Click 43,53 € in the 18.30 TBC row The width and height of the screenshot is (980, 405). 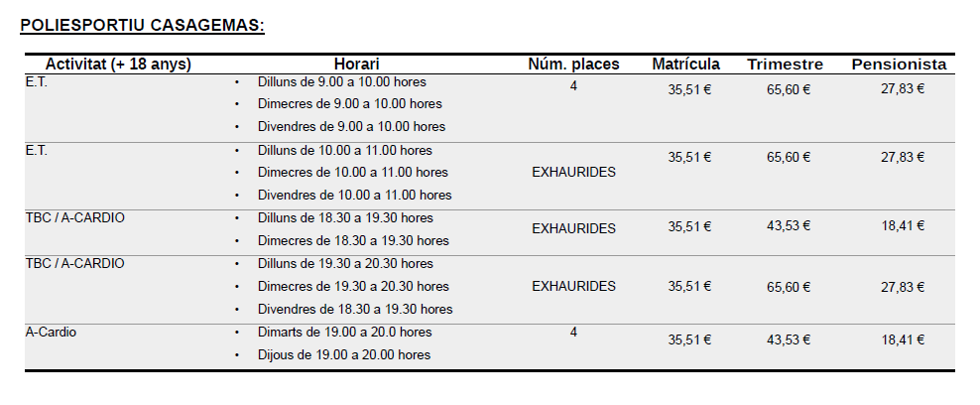click(x=789, y=225)
